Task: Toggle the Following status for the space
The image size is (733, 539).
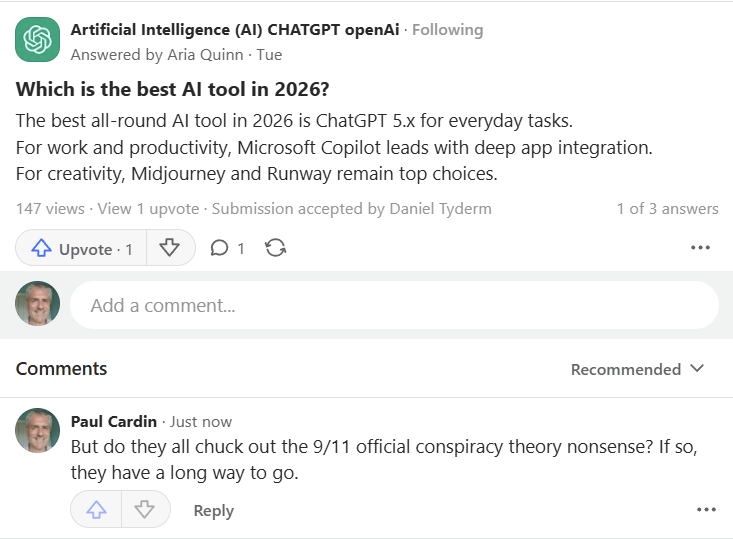Action: click(447, 30)
